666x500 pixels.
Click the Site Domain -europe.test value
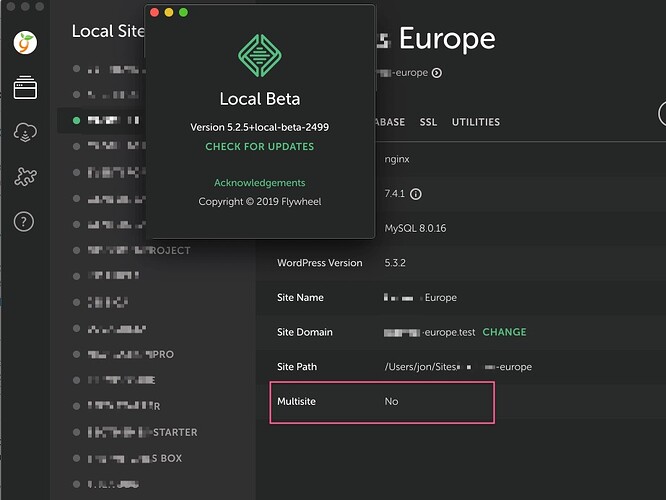(x=429, y=332)
